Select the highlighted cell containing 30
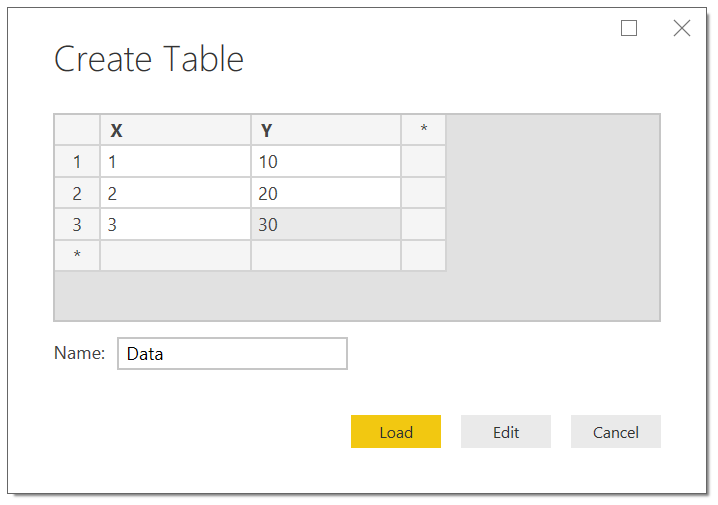This screenshot has height=505, width=718. click(x=326, y=224)
